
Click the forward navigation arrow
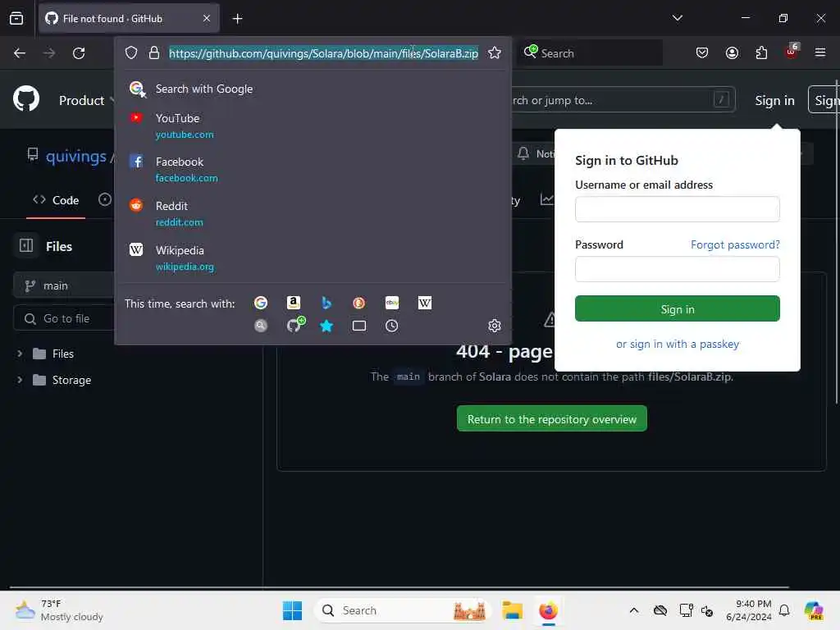(x=49, y=53)
